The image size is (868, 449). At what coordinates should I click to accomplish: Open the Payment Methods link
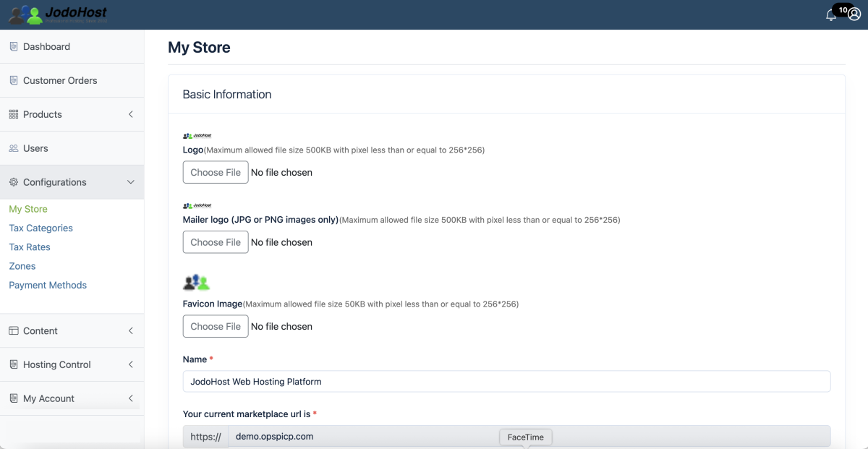coord(48,285)
